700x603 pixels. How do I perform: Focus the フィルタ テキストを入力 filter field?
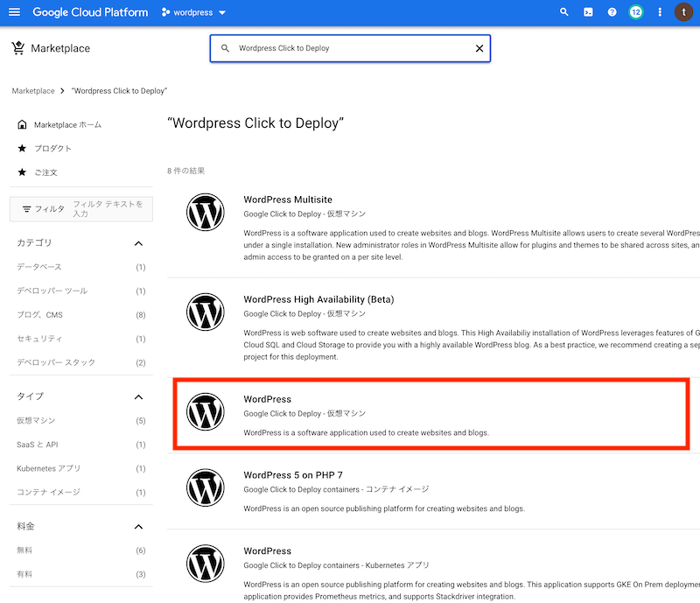[108, 209]
